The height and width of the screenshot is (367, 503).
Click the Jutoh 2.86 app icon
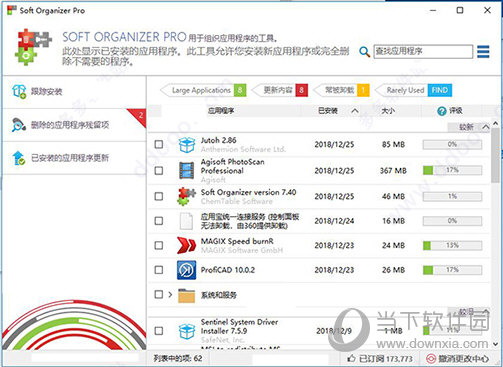click(187, 145)
